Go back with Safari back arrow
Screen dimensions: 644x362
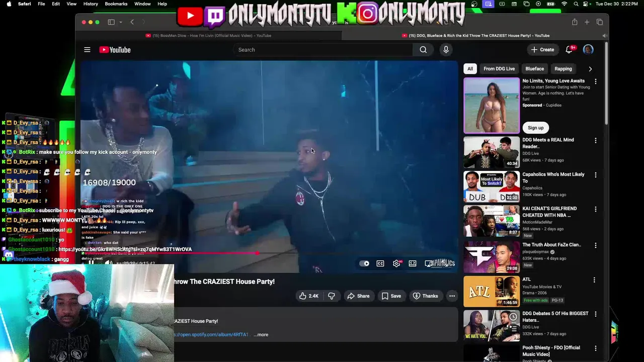(x=132, y=22)
